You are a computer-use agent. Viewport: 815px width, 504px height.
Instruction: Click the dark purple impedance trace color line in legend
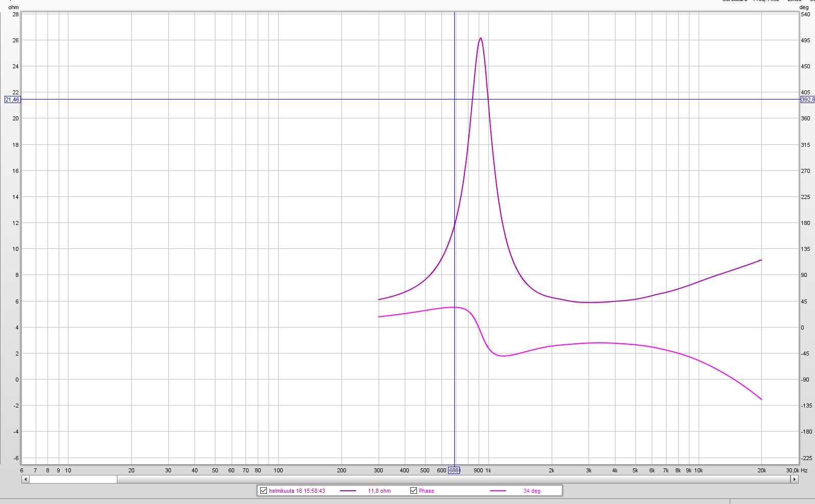tap(348, 491)
